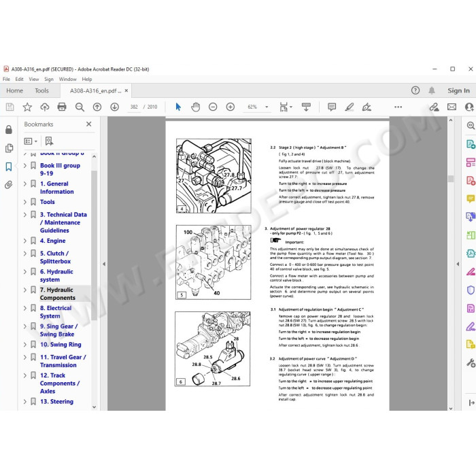The height and width of the screenshot is (476, 476).
Task: Expand Book III group 9-19 bookmark
Action: click(25, 165)
